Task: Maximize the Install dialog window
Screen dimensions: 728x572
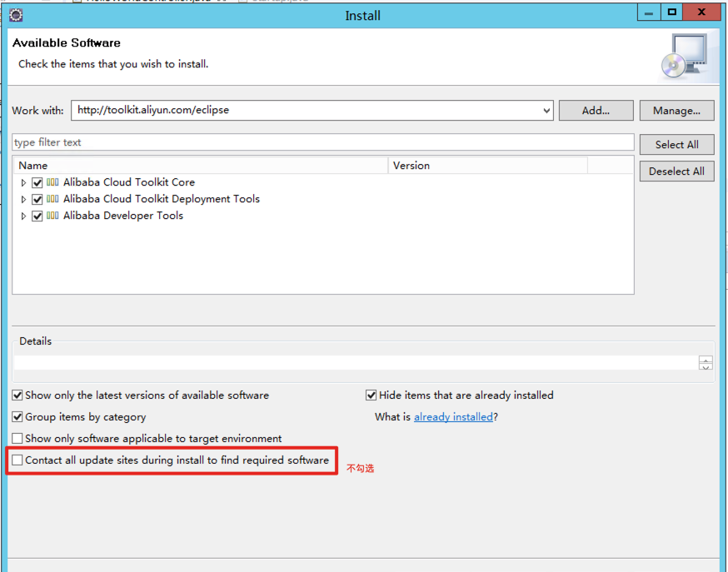Action: pos(672,12)
